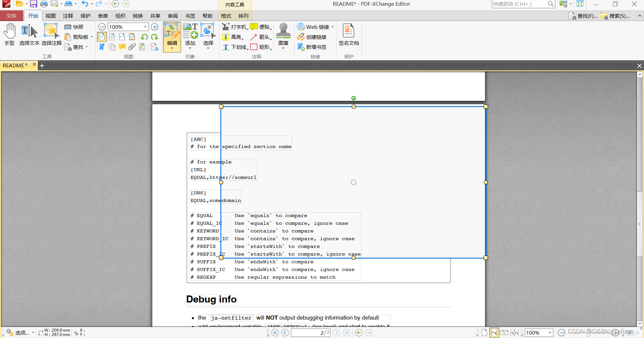
Task: Click the Options button in status bar
Action: (20, 333)
